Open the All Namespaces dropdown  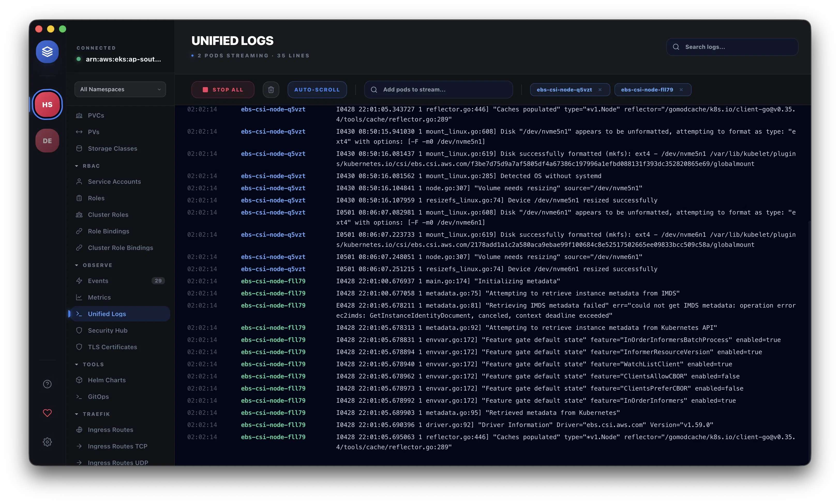[x=120, y=89]
